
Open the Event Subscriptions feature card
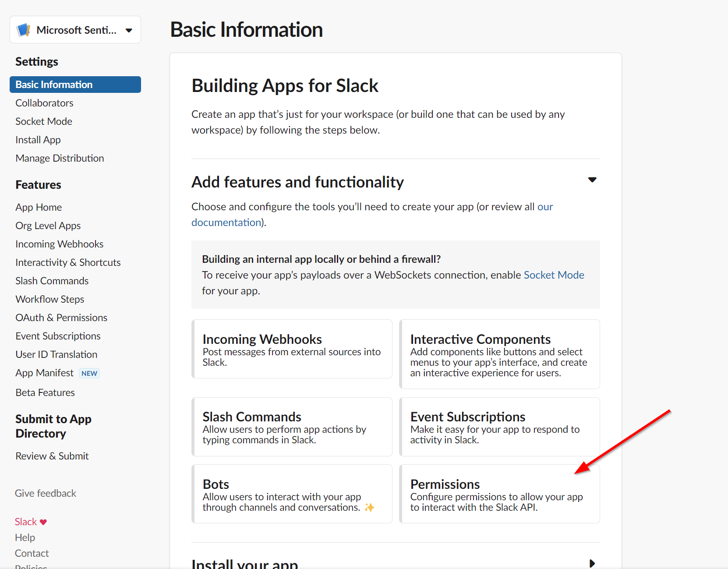[499, 427]
